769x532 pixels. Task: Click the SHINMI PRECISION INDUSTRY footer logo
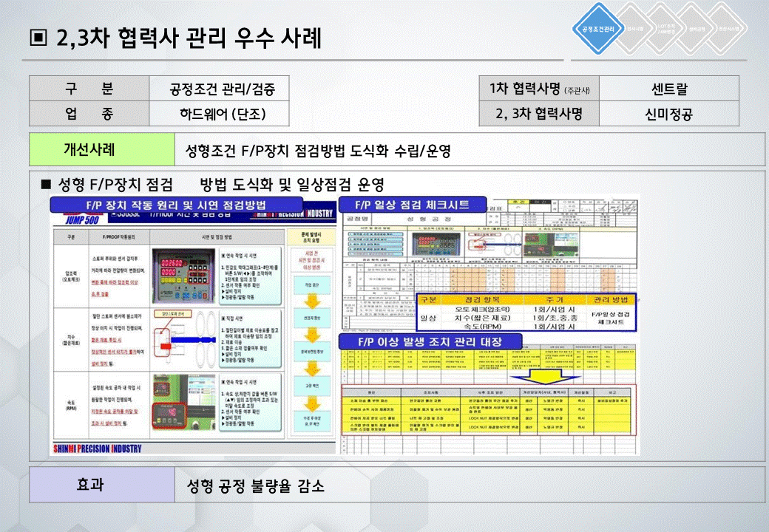pos(98,449)
